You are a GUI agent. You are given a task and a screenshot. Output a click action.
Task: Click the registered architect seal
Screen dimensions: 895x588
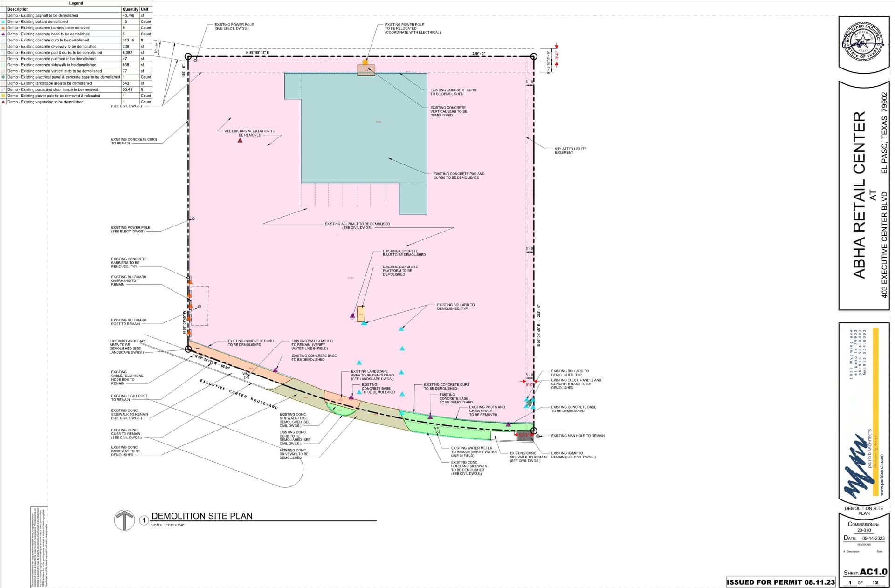(863, 42)
